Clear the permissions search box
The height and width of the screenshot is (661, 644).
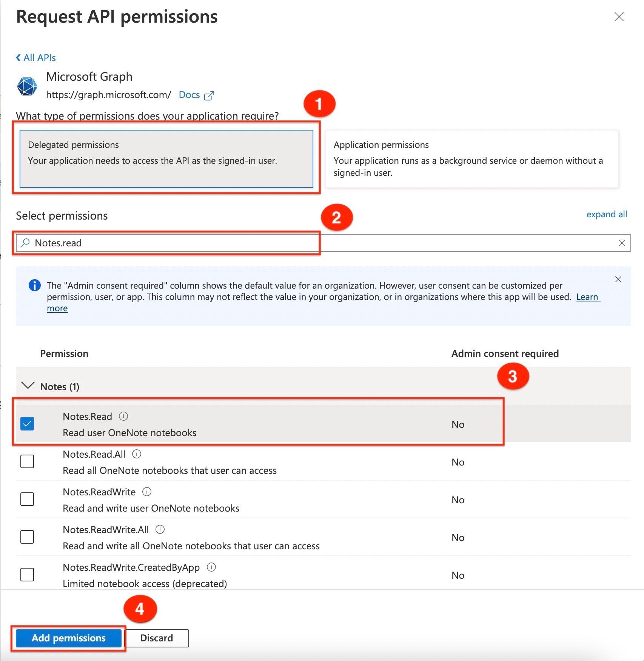[622, 243]
